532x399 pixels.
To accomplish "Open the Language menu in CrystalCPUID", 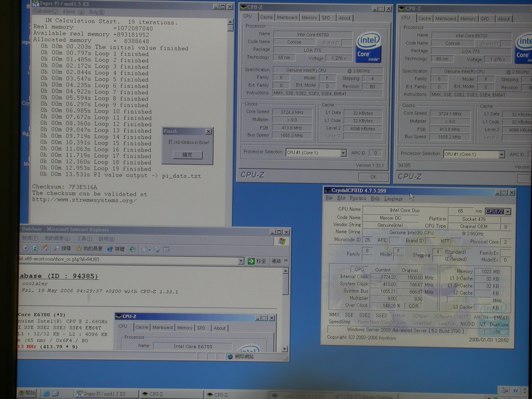I will (394, 199).
